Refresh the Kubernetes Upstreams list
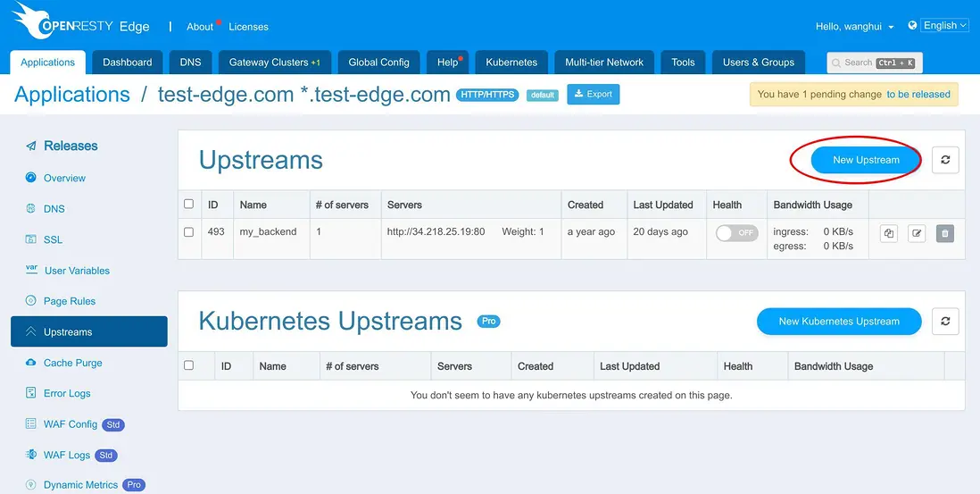This screenshot has height=494, width=980. (x=945, y=322)
